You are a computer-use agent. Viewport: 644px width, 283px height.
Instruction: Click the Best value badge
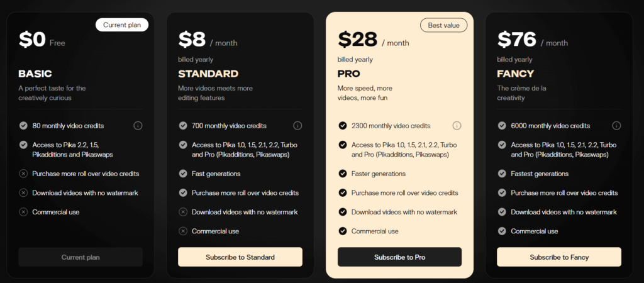coord(443,25)
